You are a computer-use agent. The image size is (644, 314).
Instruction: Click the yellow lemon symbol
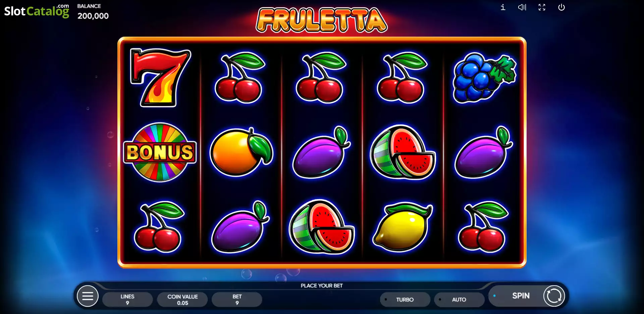pos(403,227)
